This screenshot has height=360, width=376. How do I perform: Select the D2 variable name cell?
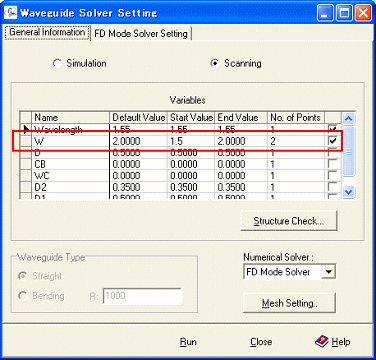(70, 187)
